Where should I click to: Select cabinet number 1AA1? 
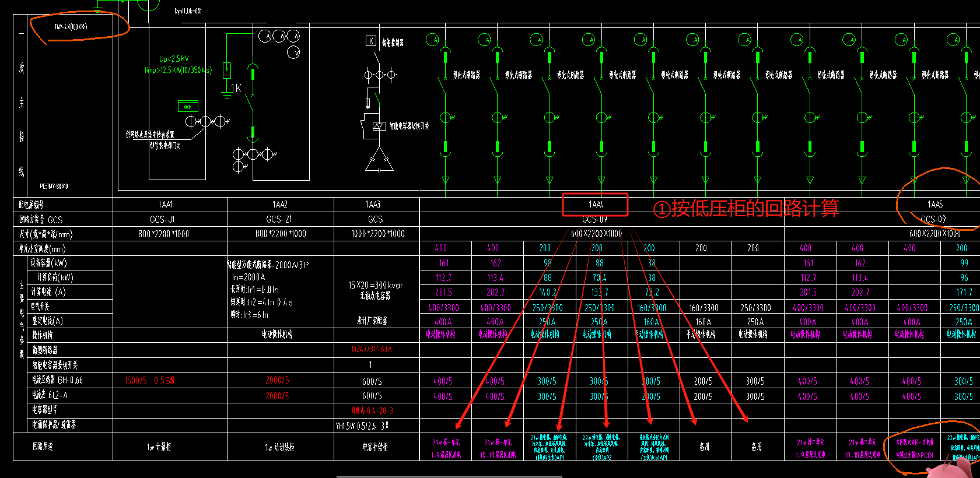166,205
